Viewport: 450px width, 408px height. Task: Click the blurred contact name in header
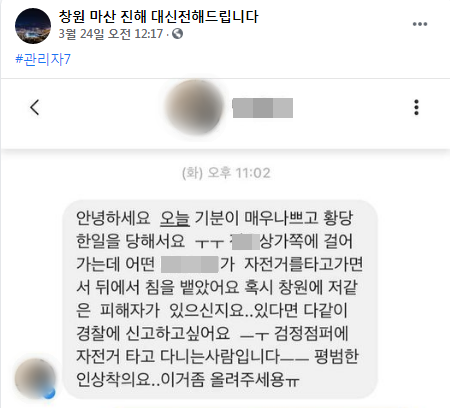coord(263,108)
